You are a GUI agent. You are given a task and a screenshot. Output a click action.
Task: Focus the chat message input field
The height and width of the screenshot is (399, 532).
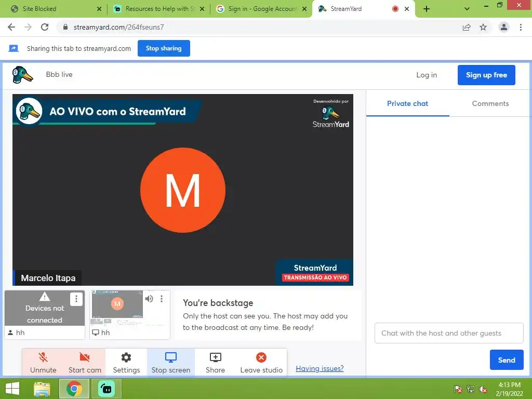(448, 333)
